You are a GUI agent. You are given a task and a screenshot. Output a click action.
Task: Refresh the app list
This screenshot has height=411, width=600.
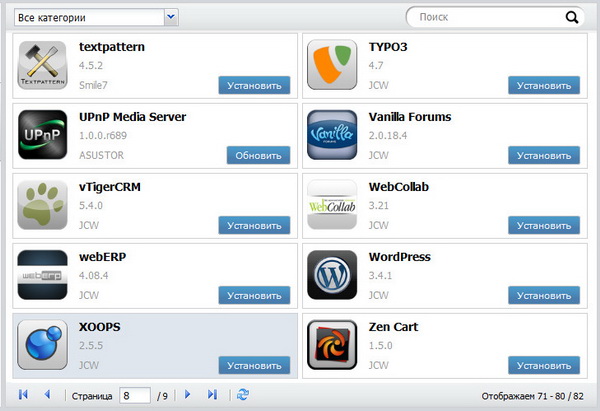[x=243, y=395]
